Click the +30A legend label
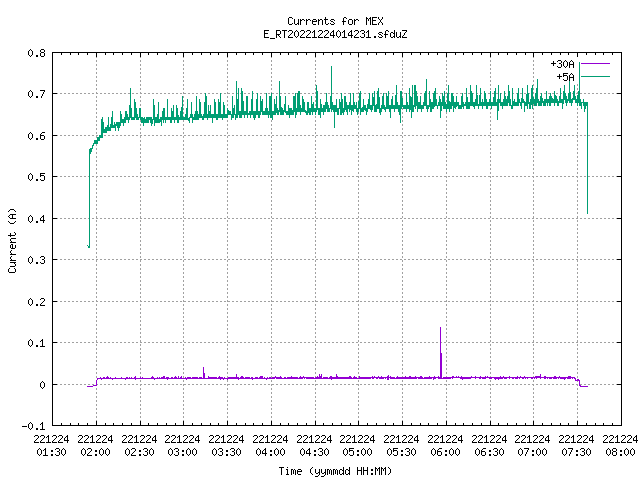The width and height of the screenshot is (640, 480). point(562,64)
